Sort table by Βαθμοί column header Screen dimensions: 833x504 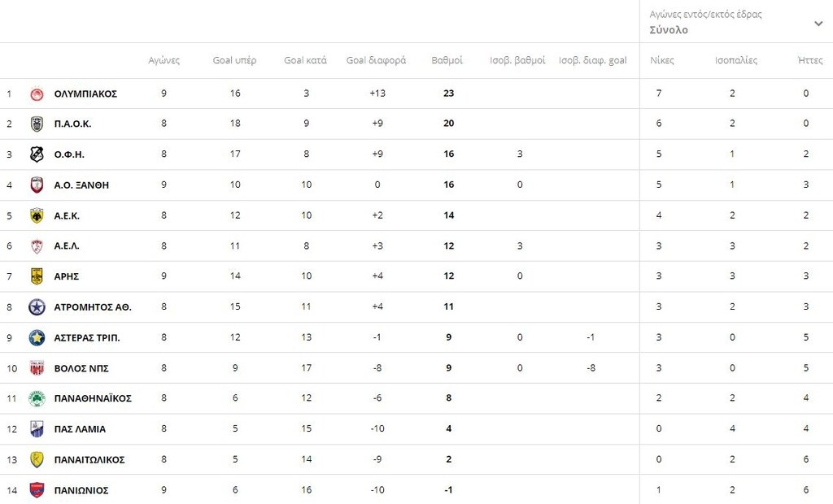(x=447, y=60)
